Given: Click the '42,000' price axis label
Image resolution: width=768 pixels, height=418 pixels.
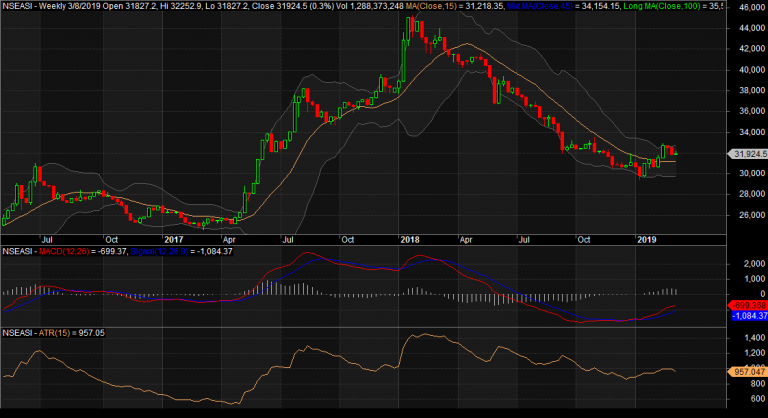Looking at the screenshot, I should pyautogui.click(x=752, y=49).
